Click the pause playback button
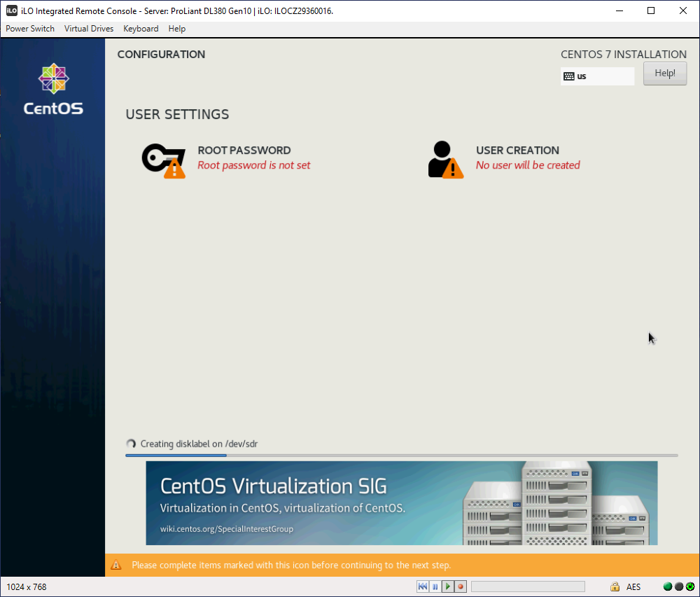Viewport: 700px width, 597px height. pyautogui.click(x=435, y=587)
